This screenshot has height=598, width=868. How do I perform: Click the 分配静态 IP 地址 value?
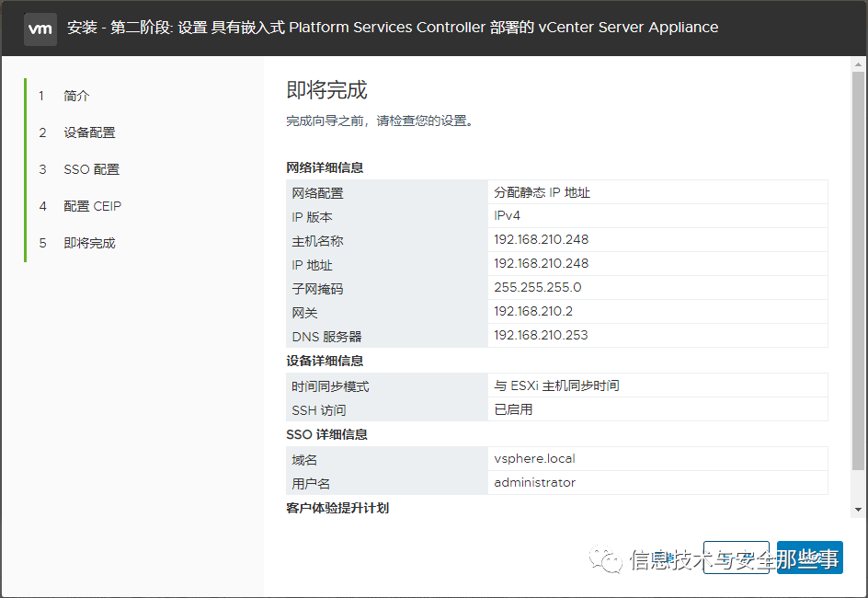click(x=542, y=192)
